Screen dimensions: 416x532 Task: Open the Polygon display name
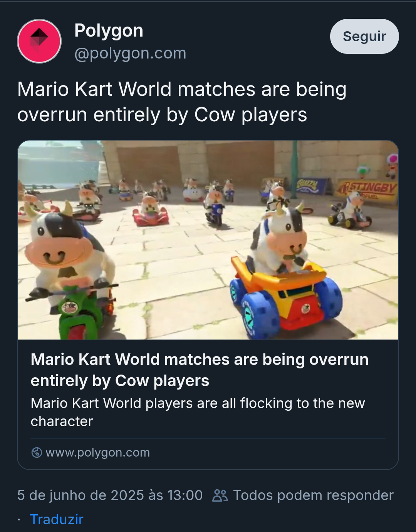(109, 30)
